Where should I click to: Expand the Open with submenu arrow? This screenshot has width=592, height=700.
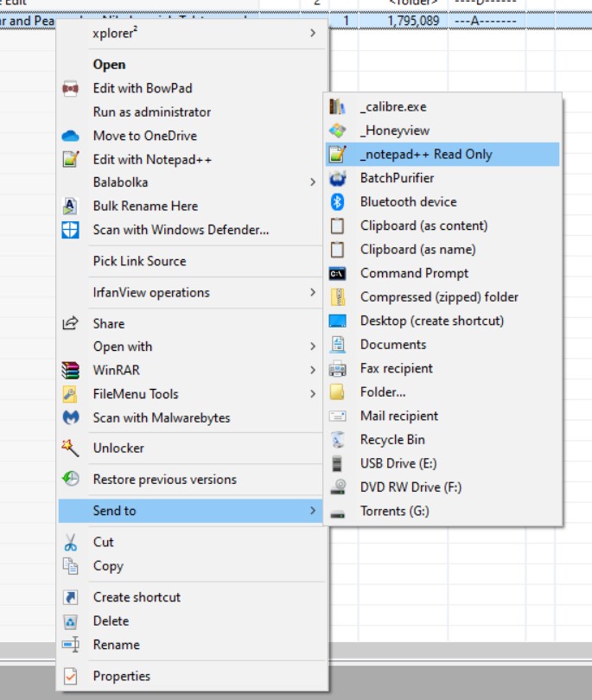click(x=313, y=347)
